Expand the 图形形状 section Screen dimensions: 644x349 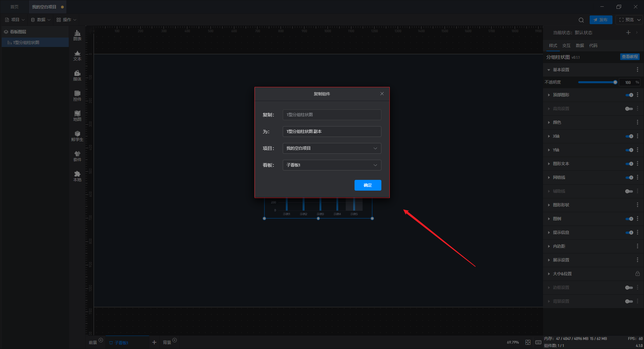coord(549,205)
